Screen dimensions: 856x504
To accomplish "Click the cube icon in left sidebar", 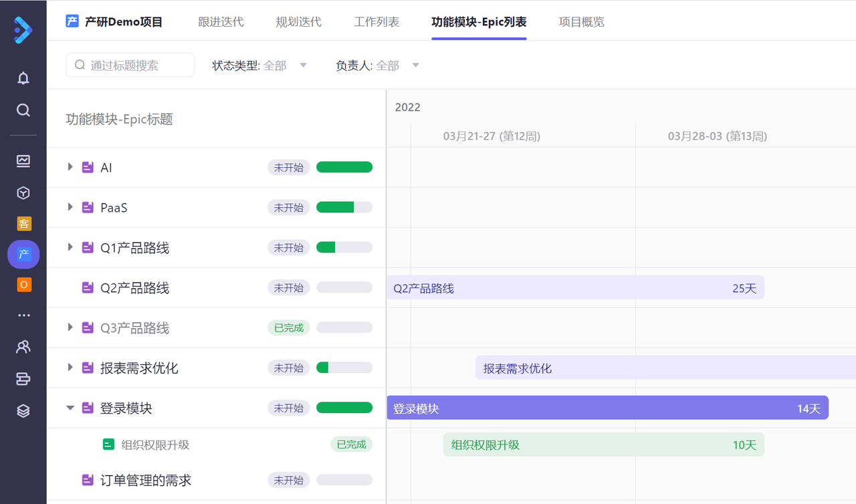I will 23,193.
